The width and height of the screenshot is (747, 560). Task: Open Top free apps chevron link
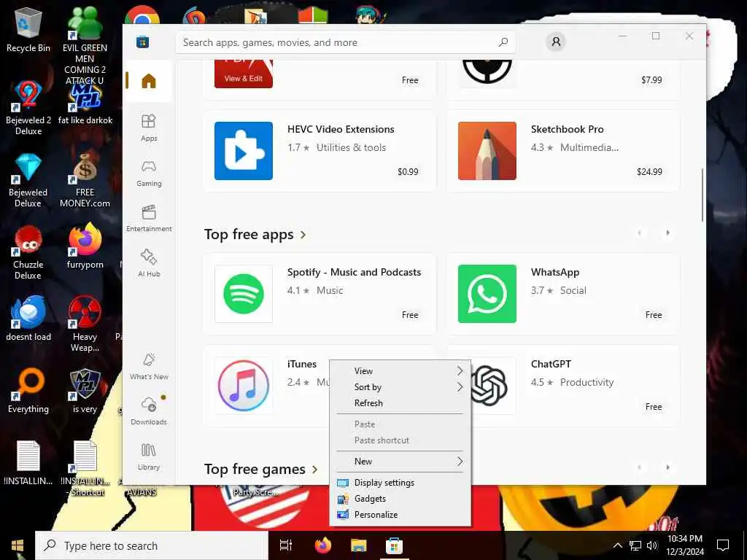coord(303,235)
